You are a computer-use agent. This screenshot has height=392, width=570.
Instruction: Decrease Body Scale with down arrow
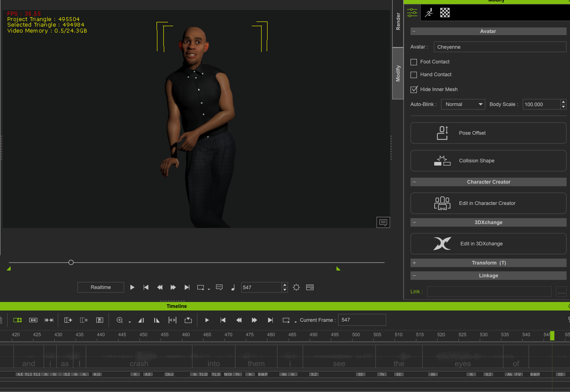tap(563, 107)
